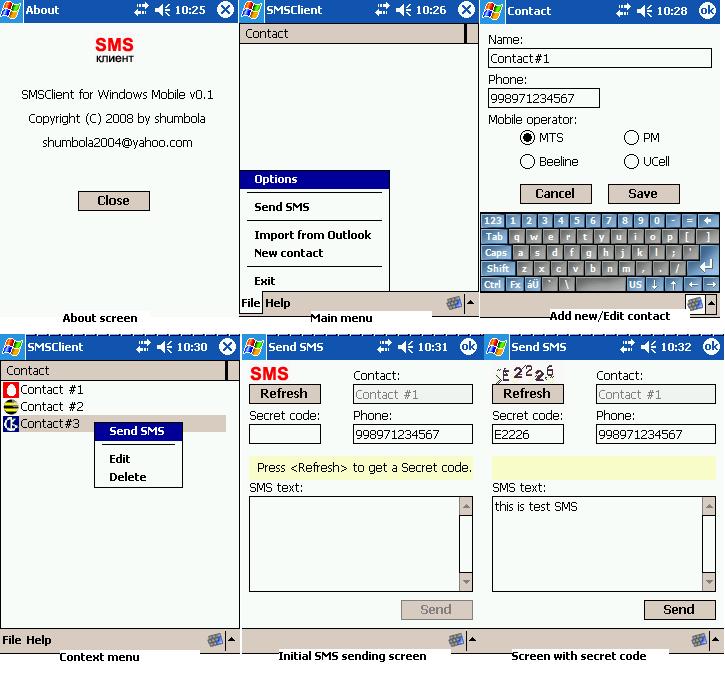
Task: Click the Start flag in Contact edit screen
Action: tap(492, 11)
